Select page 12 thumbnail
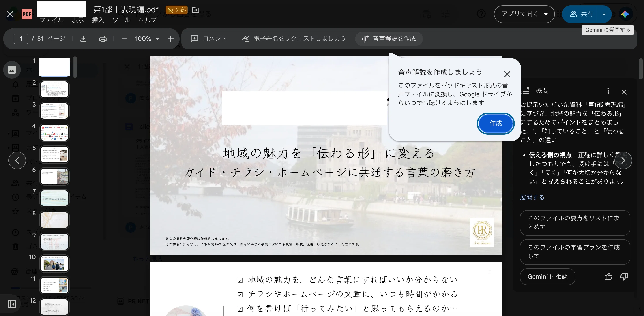Screen dimensions: 644x316 click(54, 307)
